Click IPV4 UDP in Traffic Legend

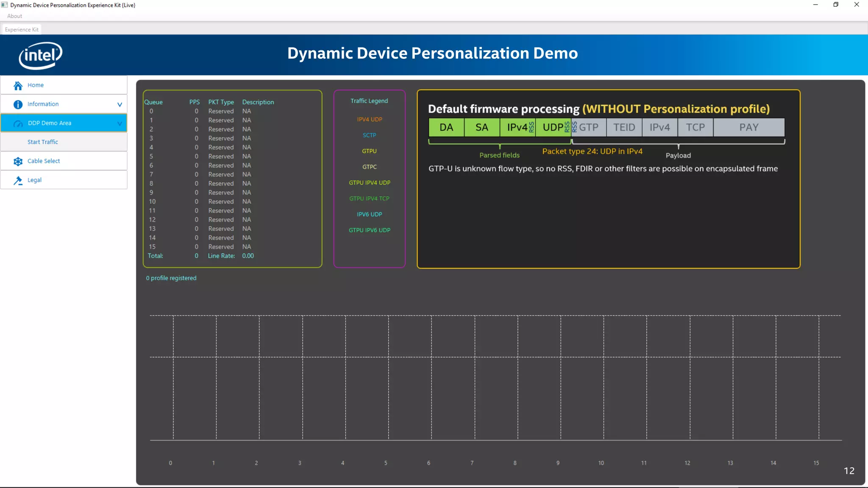[369, 119]
